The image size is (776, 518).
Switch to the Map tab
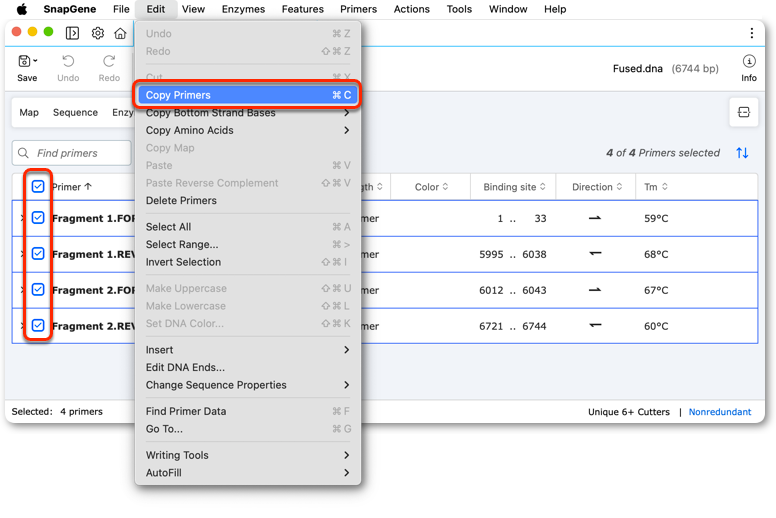(x=29, y=112)
